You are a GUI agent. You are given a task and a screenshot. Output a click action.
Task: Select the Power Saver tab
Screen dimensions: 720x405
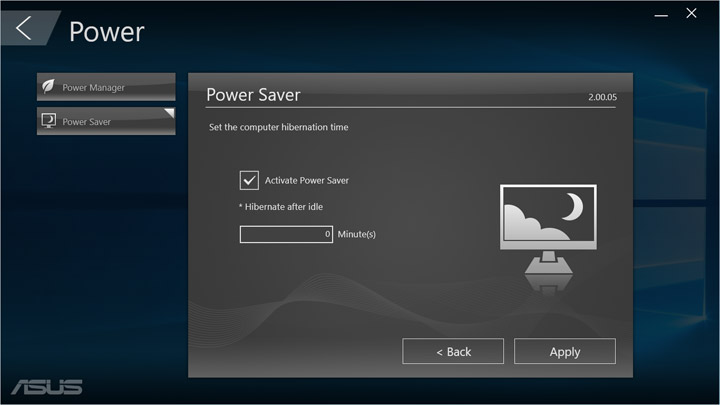pyautogui.click(x=106, y=121)
